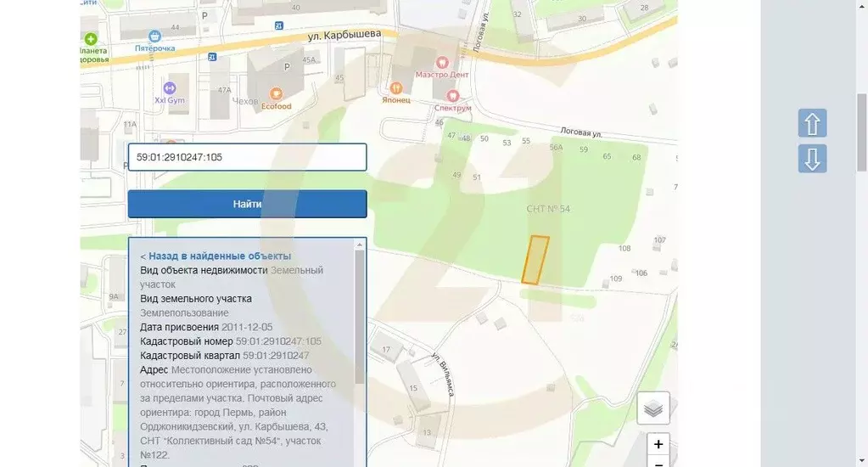Go back via Назад в найденные объекты
The height and width of the screenshot is (467, 868).
click(x=220, y=256)
